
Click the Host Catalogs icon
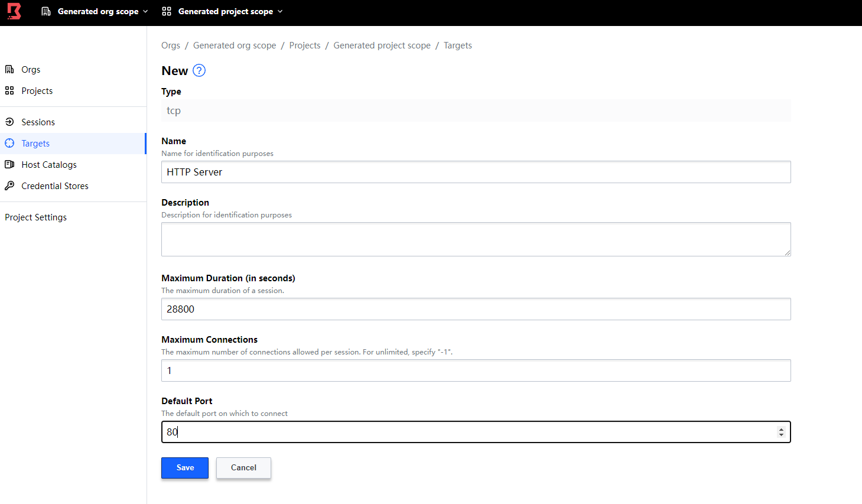(x=9, y=164)
